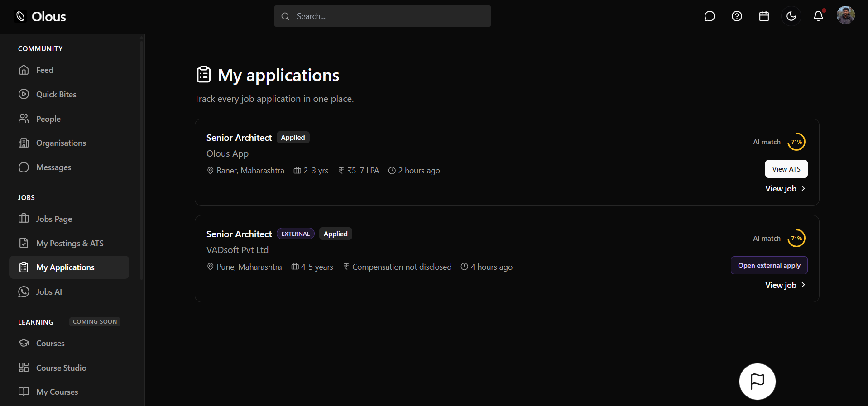
Task: Open Organisations in sidebar
Action: 69,143
